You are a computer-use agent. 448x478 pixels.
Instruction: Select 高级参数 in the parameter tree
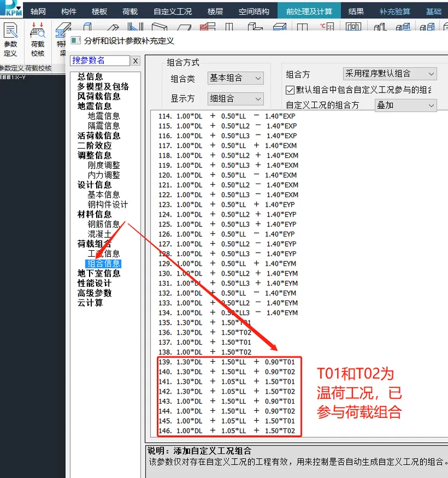[x=95, y=293]
